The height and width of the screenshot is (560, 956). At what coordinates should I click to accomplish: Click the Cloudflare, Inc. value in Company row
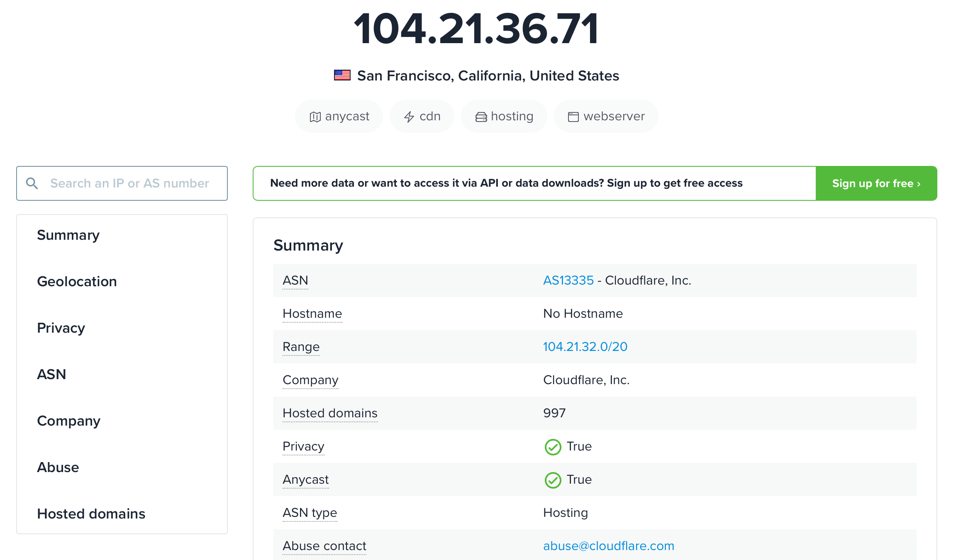point(586,380)
